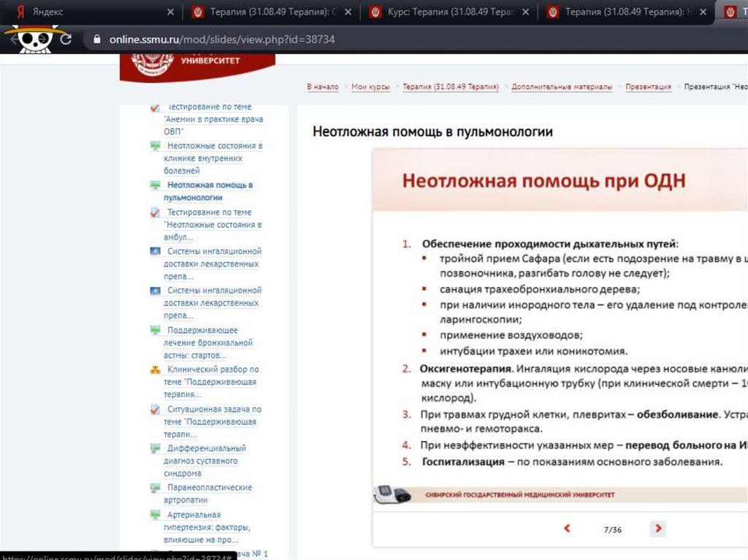The image size is (748, 560).
Task: Click the university logo banner
Action: [197, 66]
